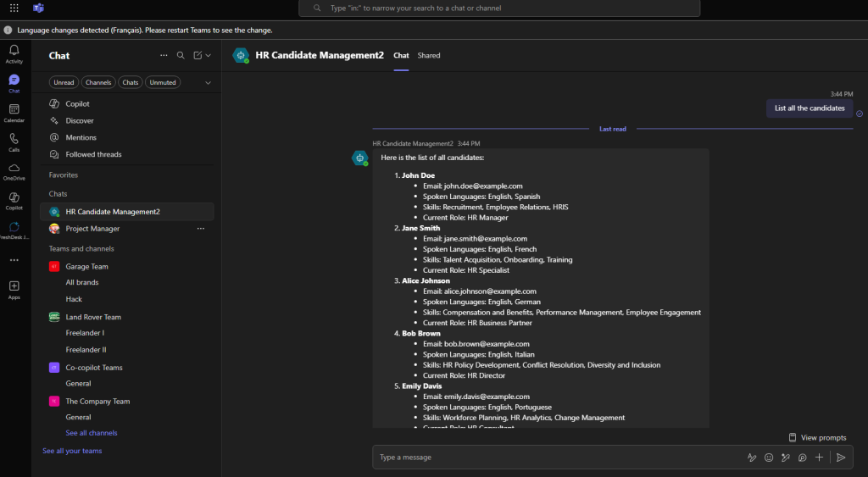Click the emoji picker icon
Viewport: 868px width, 477px height.
[769, 458]
